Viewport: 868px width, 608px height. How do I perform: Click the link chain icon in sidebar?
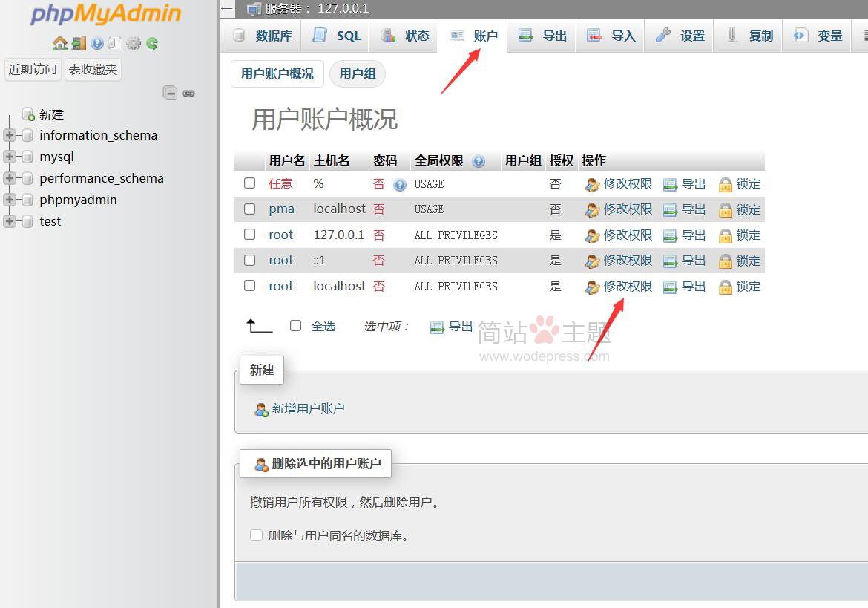pyautogui.click(x=188, y=93)
